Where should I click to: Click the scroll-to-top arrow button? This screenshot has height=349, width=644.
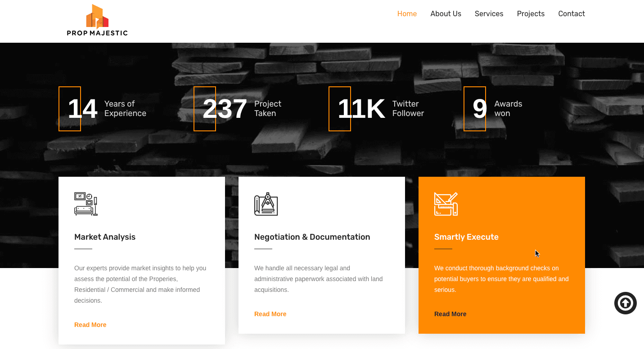[625, 303]
